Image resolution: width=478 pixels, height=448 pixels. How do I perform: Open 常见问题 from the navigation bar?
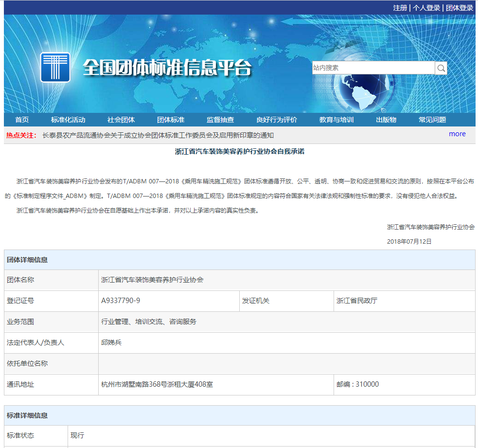click(432, 119)
